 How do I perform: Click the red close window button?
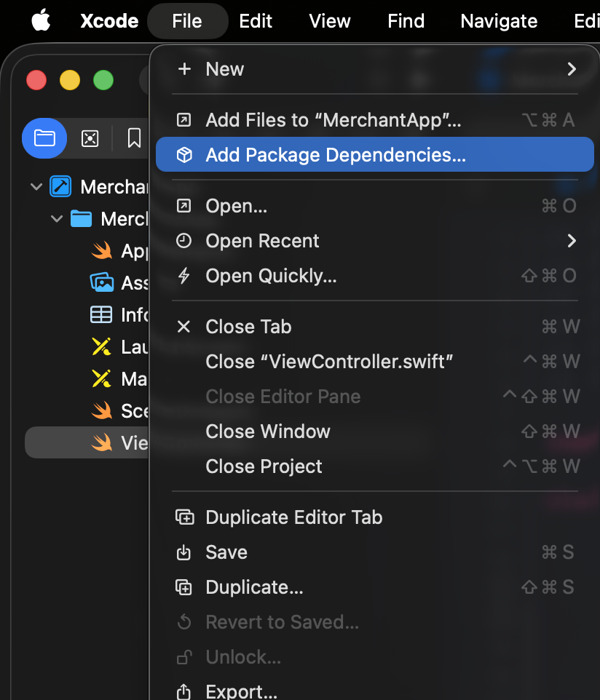click(36, 80)
